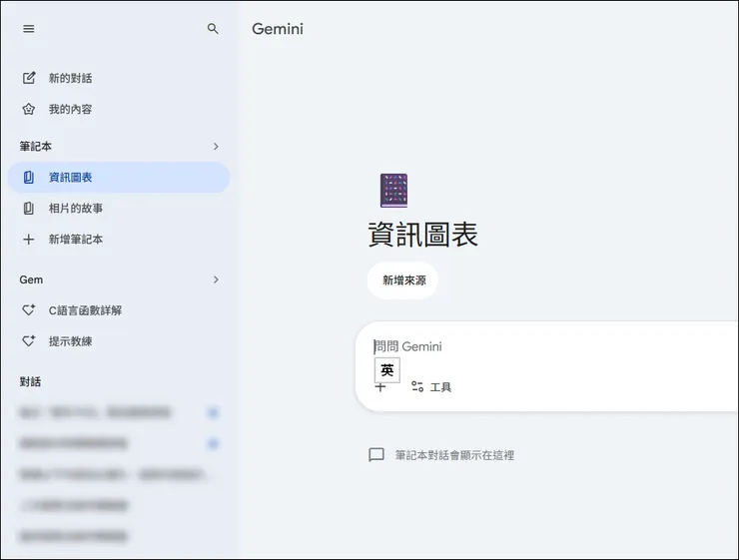Click the 資訊圖表 notebook icon in sidebar
739x560 pixels.
[x=29, y=177]
